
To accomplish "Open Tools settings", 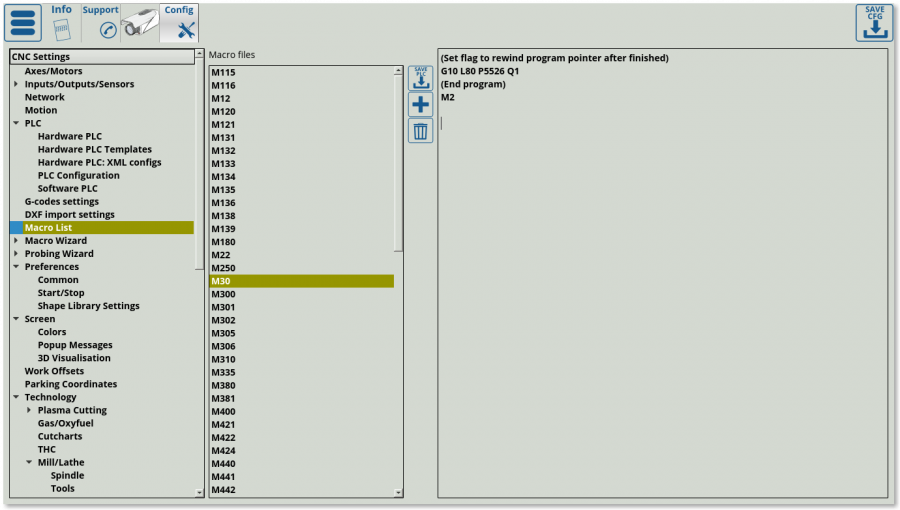I will point(62,489).
